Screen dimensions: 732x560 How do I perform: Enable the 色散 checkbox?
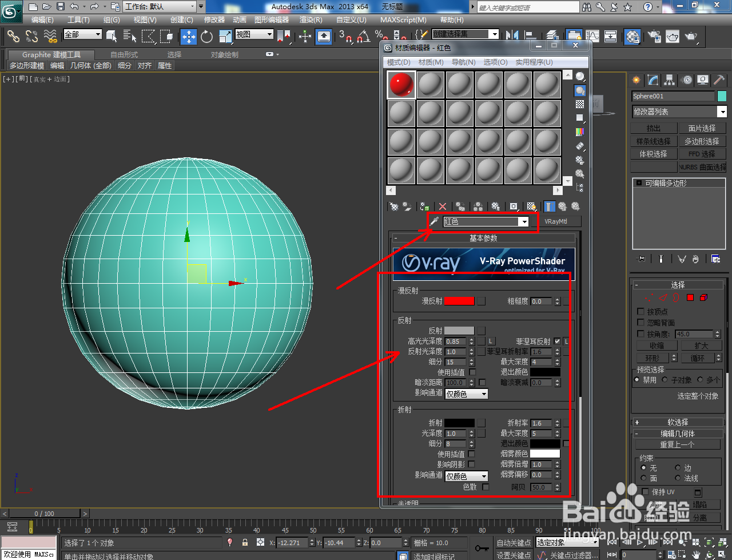486,487
